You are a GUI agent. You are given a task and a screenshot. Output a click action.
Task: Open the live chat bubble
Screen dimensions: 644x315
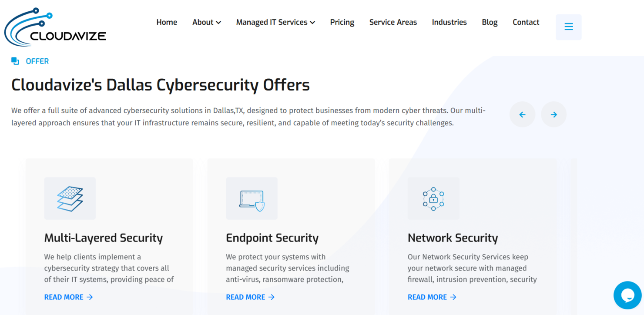point(627,295)
